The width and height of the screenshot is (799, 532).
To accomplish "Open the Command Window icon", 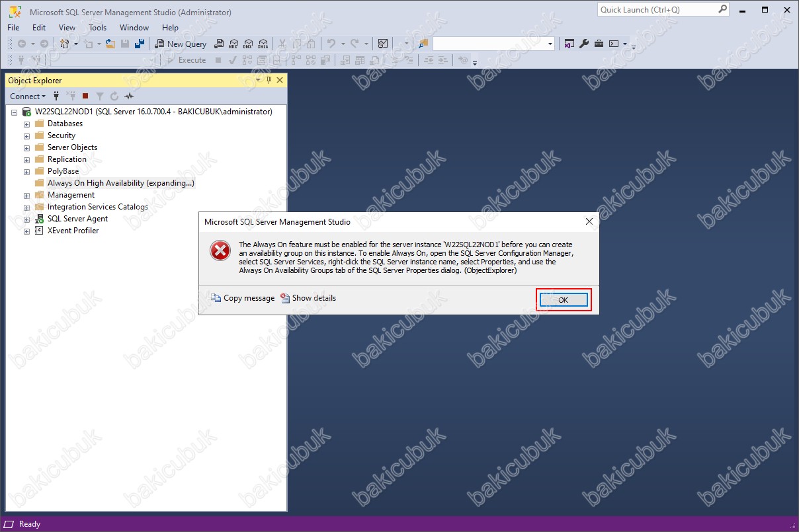I will (614, 44).
